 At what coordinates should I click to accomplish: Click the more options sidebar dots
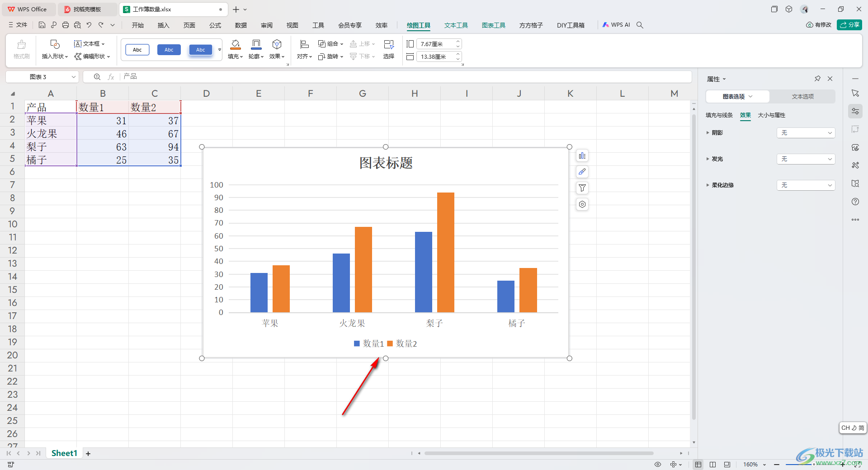[x=855, y=220]
